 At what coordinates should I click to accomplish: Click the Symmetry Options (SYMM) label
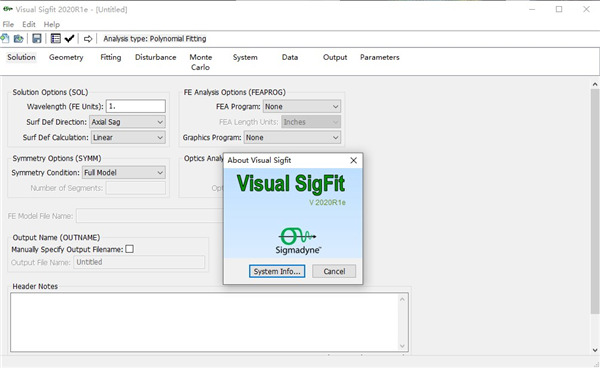[x=57, y=158]
